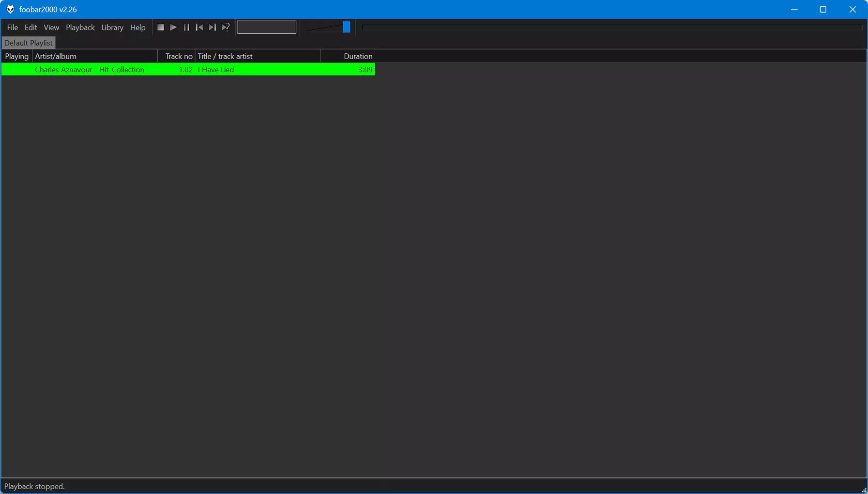
Task: Select Charles Aznavour - Hit-Collection row text
Action: pyautogui.click(x=90, y=70)
